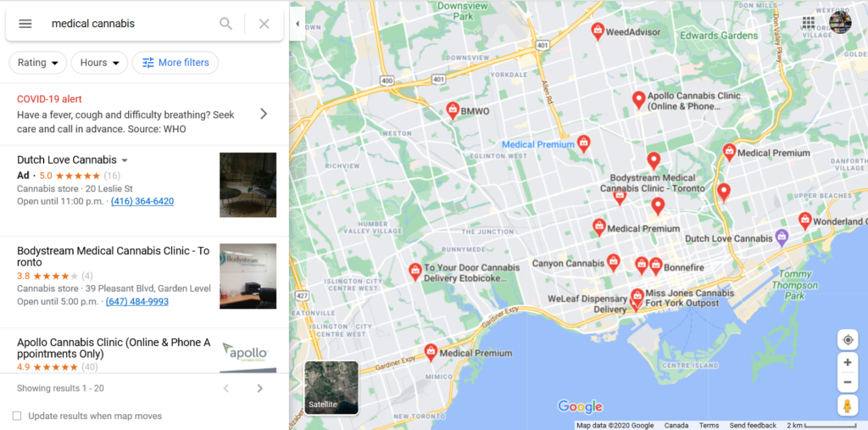Viewport: 868px width, 430px height.
Task: Clear the medical cannabis search
Action: [x=264, y=24]
